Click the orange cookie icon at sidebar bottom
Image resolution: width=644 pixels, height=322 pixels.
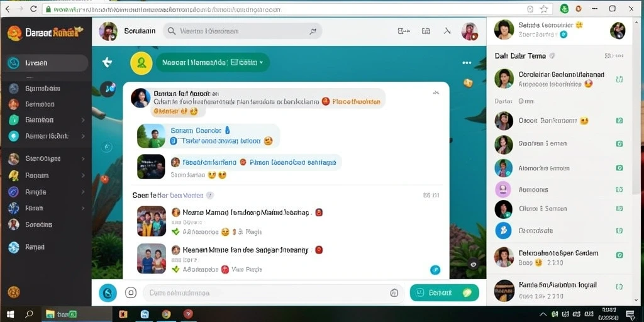tap(14, 292)
